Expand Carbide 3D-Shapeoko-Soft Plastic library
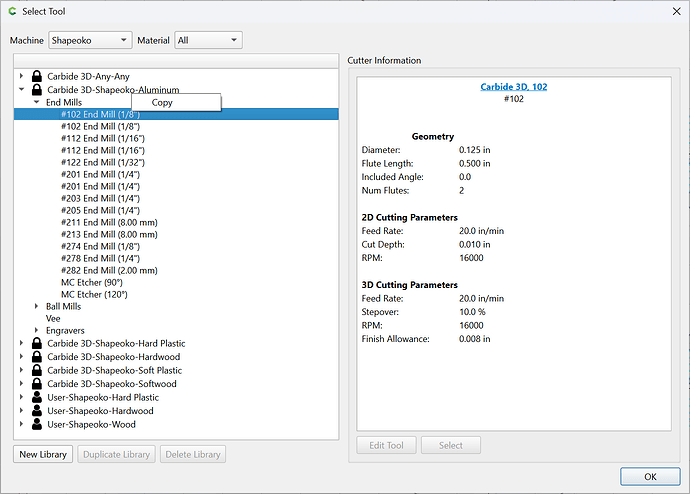 [x=21, y=370]
